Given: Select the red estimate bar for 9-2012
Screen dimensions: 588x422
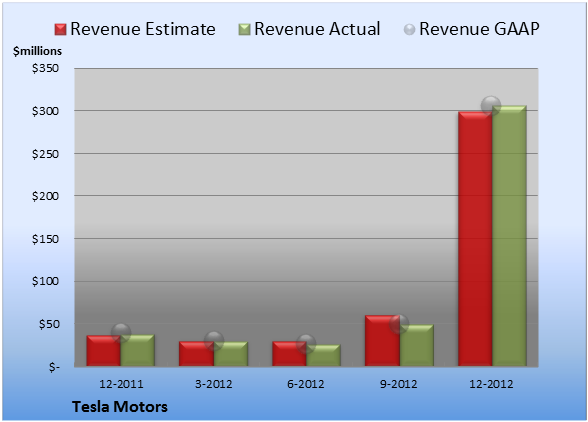Looking at the screenshot, I should pyautogui.click(x=382, y=341).
